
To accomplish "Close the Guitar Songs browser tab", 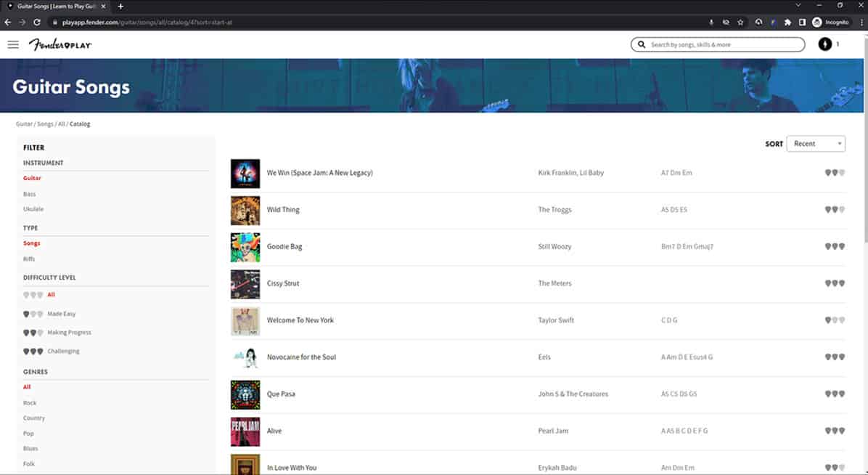I will tap(103, 6).
